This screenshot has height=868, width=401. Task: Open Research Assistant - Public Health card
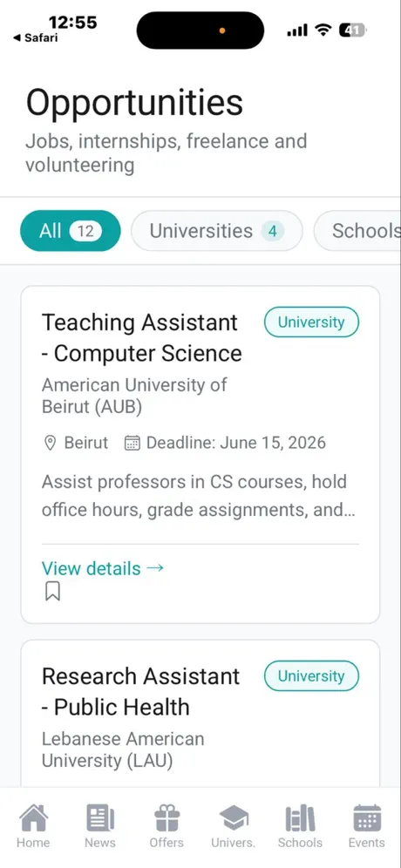point(200,713)
